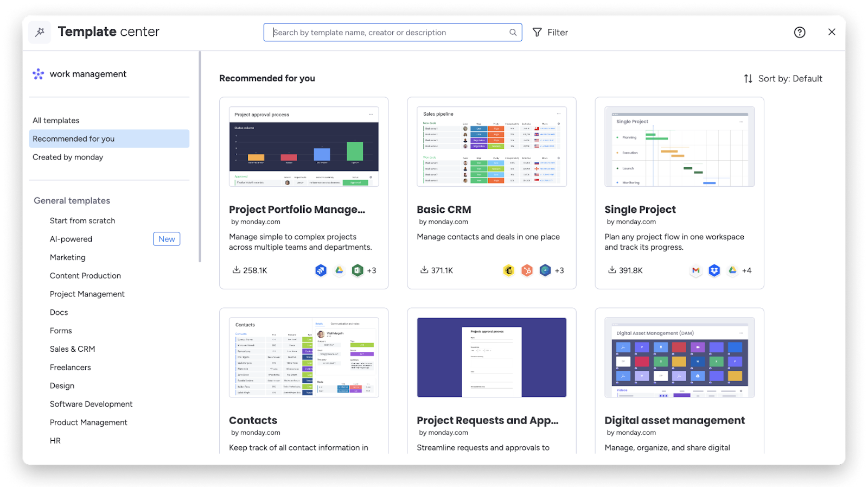The image size is (868, 487).
Task: Click +3 integrations on Project Portfolio card
Action: coord(372,270)
